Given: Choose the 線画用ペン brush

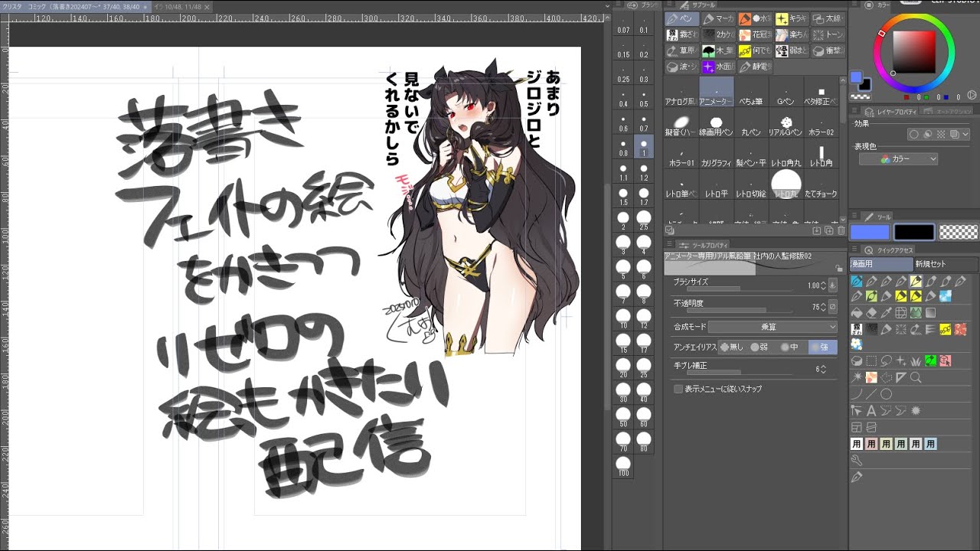Looking at the screenshot, I should [717, 122].
